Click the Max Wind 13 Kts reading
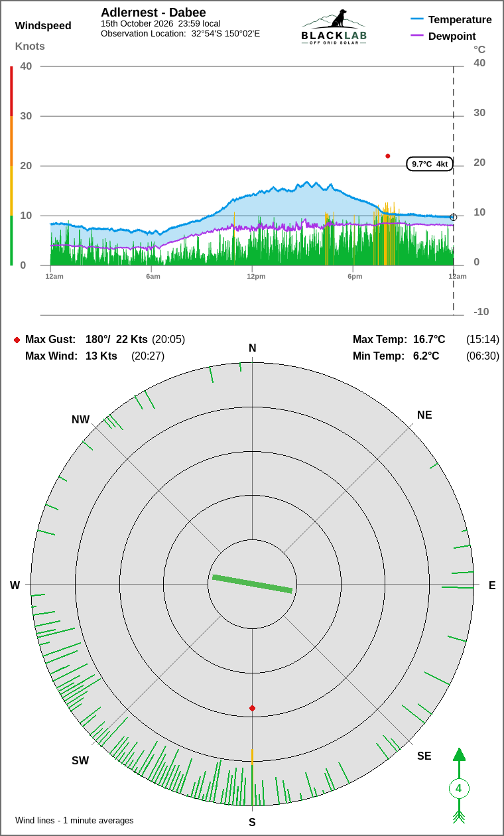 pyautogui.click(x=71, y=356)
